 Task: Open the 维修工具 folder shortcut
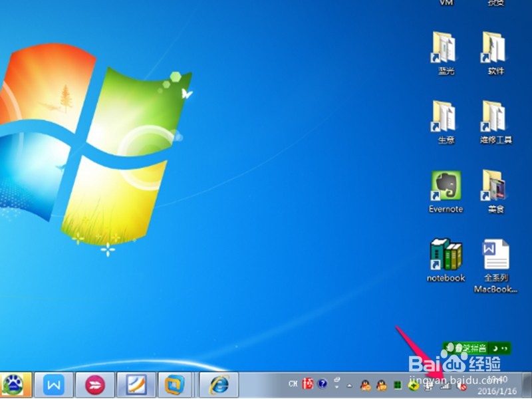tap(495, 122)
